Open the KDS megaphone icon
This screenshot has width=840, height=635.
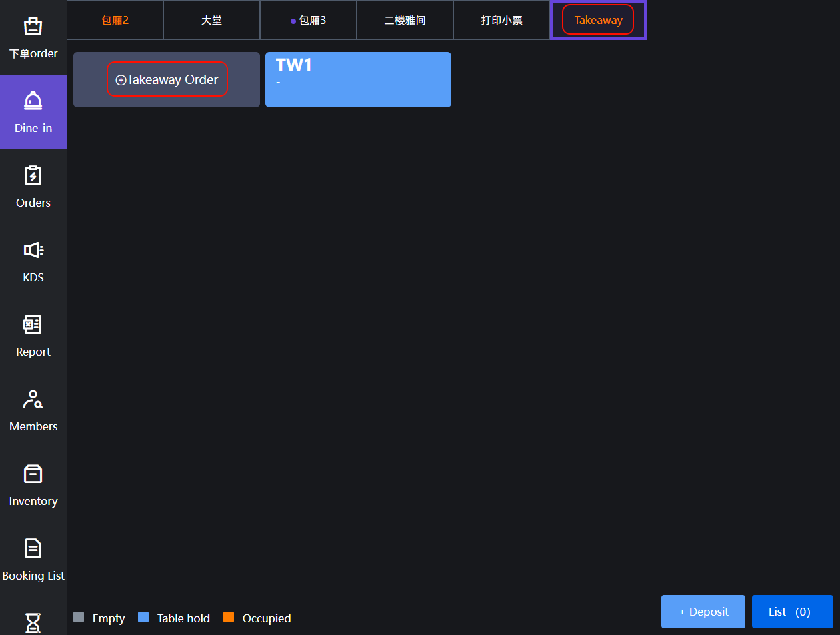click(33, 250)
